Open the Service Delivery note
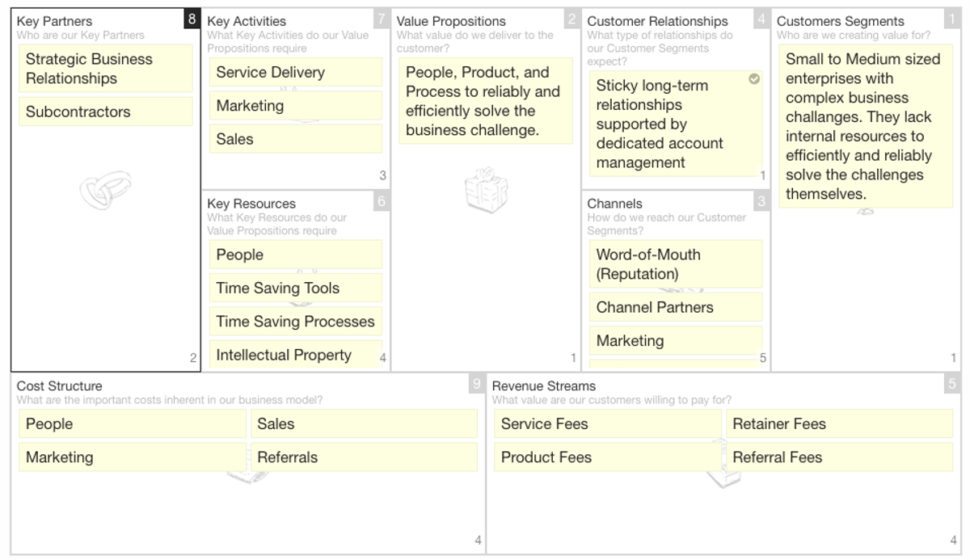This screenshot has width=970, height=560. 296,72
